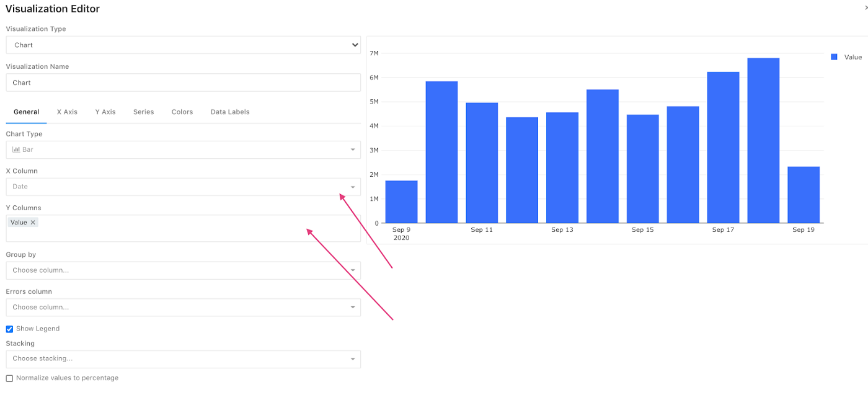Click the Value legend label
Screen dimensions: 868x395
coord(853,57)
